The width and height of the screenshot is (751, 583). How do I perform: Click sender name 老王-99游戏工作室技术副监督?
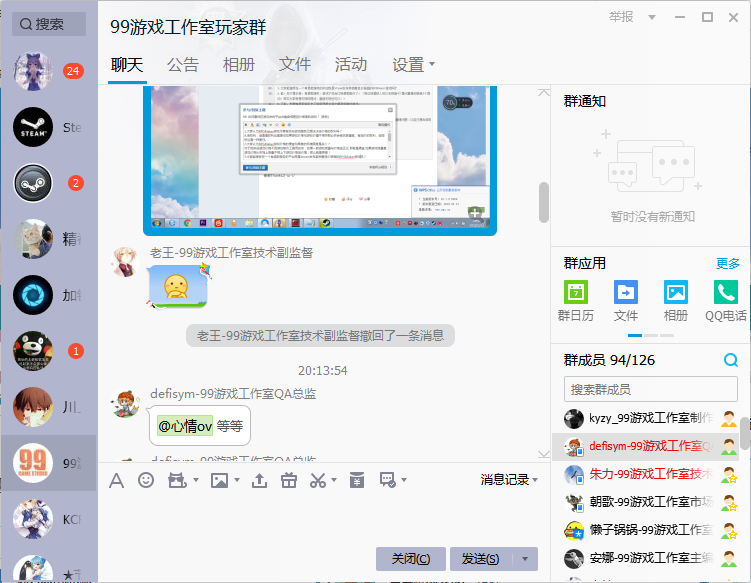pos(231,252)
